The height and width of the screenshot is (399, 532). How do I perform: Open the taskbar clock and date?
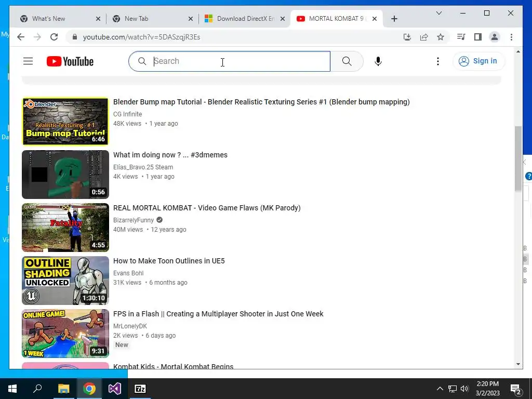(487, 389)
